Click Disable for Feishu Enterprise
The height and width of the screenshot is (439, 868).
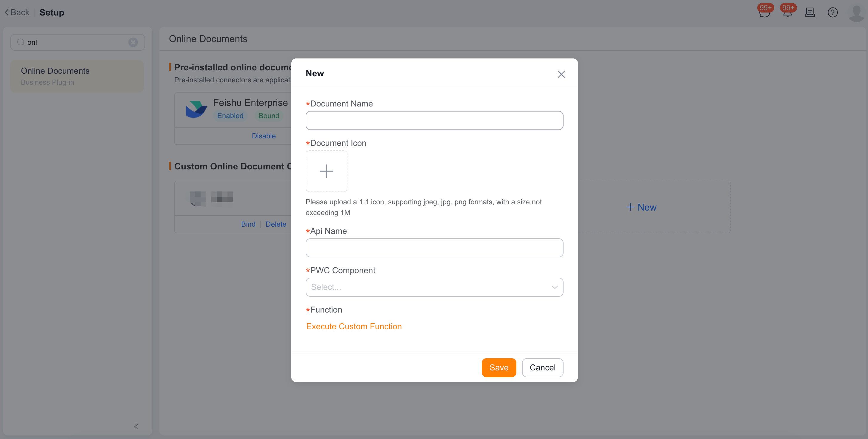coord(264,136)
